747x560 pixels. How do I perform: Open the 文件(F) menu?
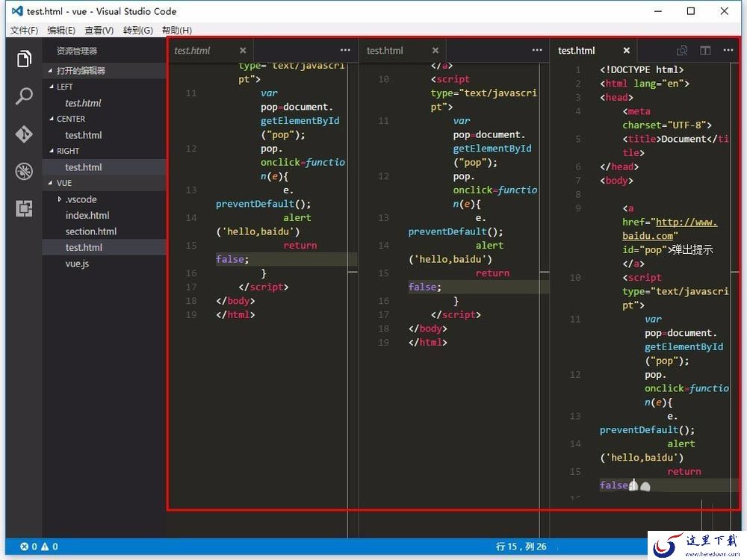25,31
